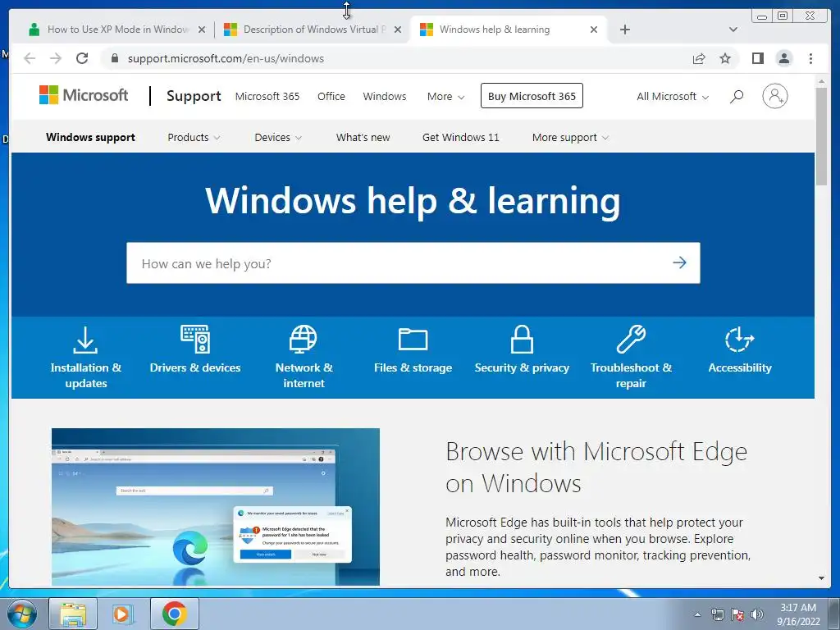Viewport: 840px width, 630px height.
Task: Open the browser side panel icon
Action: (x=757, y=58)
